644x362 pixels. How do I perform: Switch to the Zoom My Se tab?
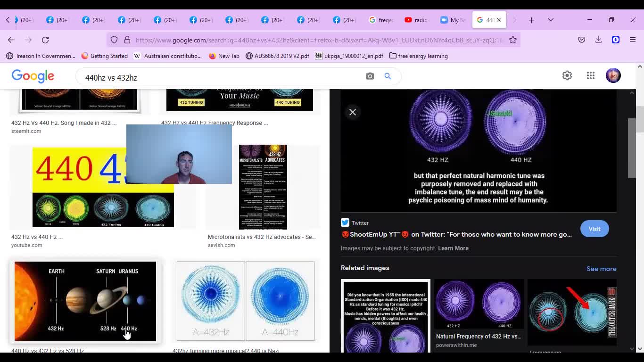453,20
